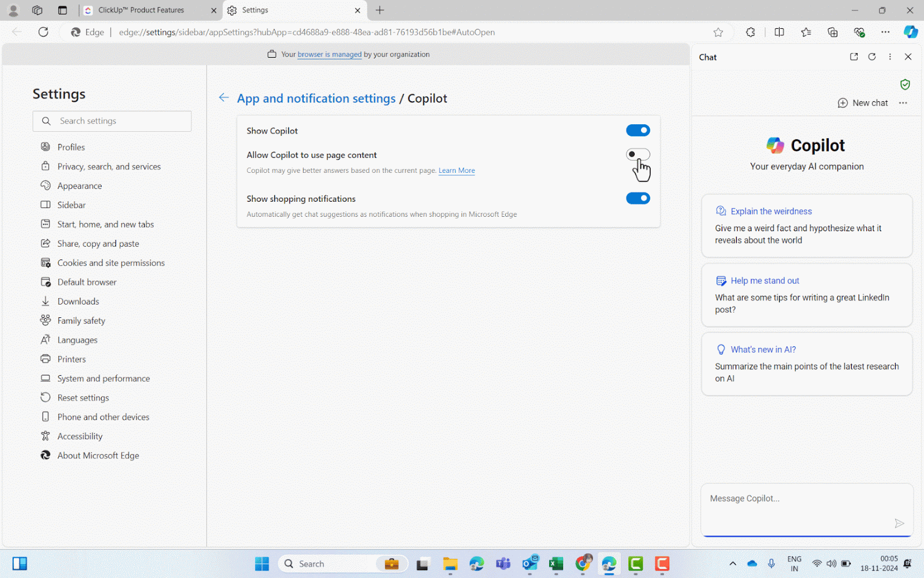This screenshot has width=924, height=578.
Task: Open Copilot chat in new tab icon
Action: (x=854, y=57)
